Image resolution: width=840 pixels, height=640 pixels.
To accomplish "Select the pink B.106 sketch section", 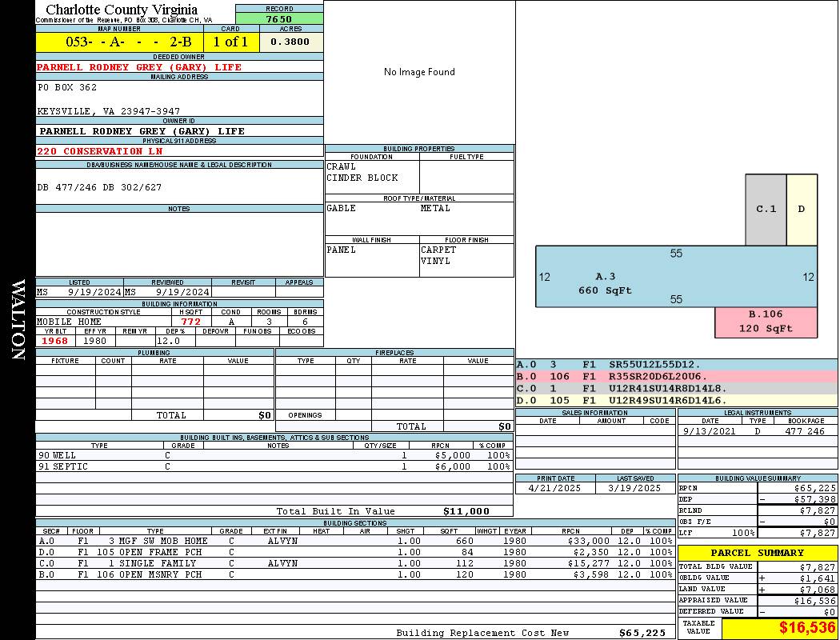I will coord(766,322).
